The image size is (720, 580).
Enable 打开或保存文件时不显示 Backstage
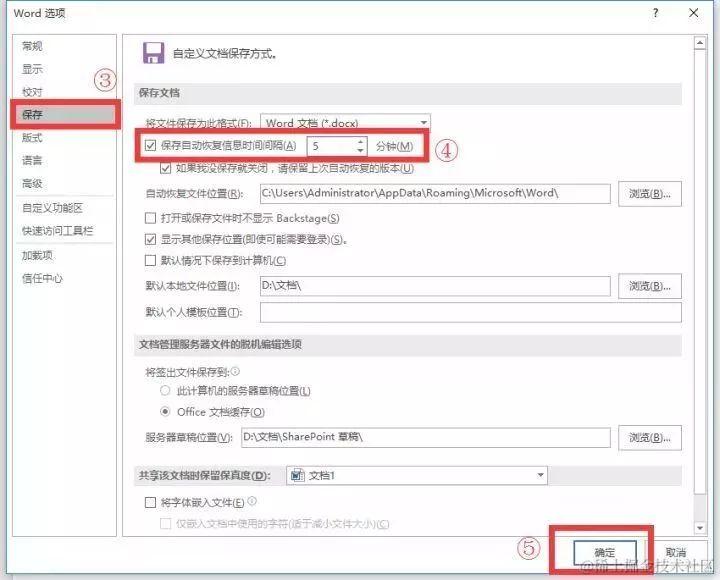pyautogui.click(x=150, y=218)
